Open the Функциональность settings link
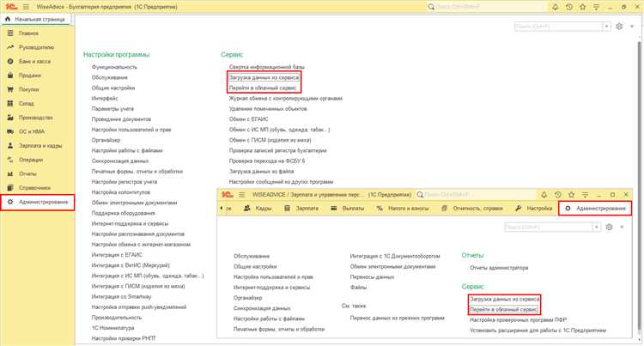This screenshot has width=644, height=346. coord(114,67)
